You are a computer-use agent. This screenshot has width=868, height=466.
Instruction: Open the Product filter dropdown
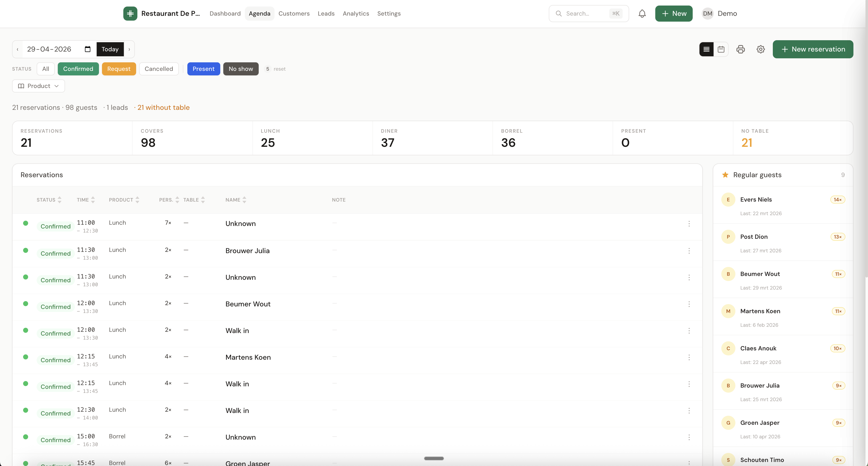38,86
